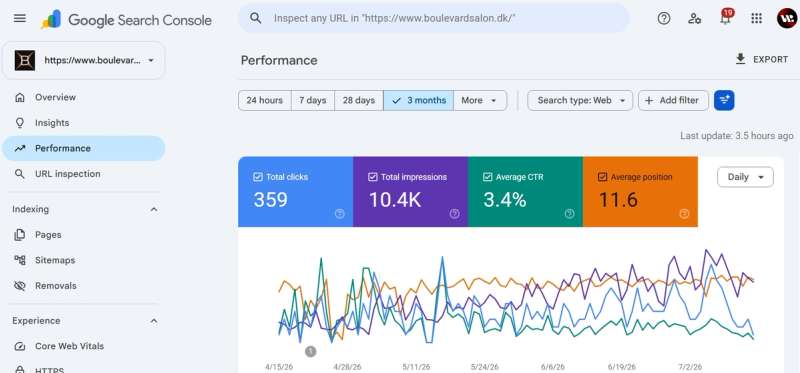The height and width of the screenshot is (373, 800).
Task: Open Average CTR help icon
Action: [x=569, y=214]
